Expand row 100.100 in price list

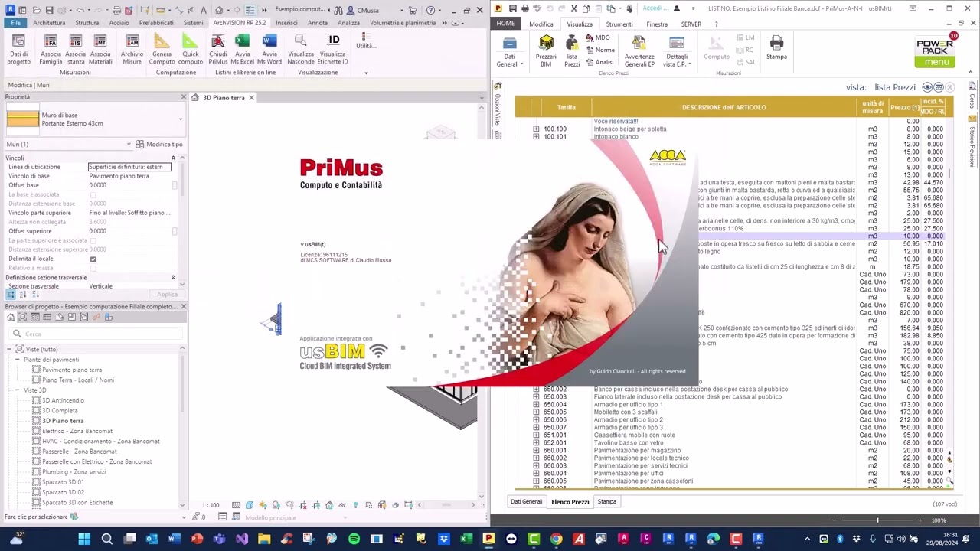point(536,129)
